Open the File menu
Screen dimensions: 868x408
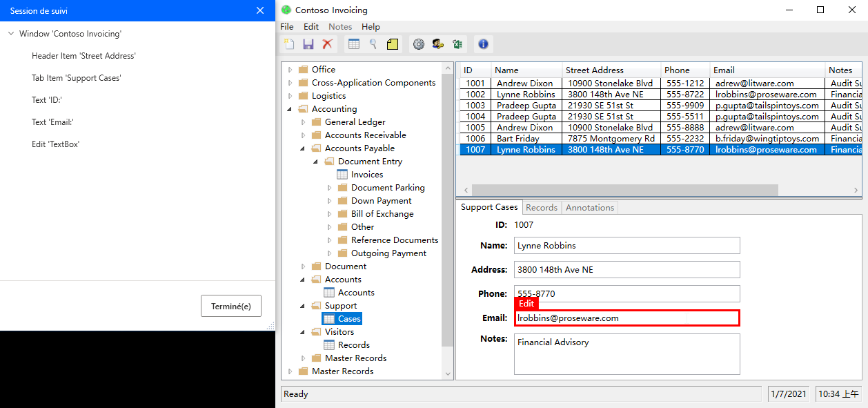(287, 27)
